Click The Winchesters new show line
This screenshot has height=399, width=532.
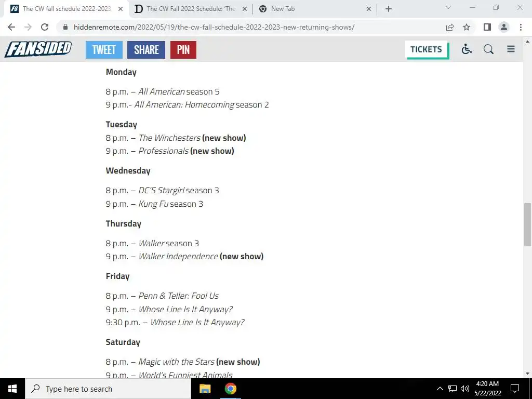point(176,138)
